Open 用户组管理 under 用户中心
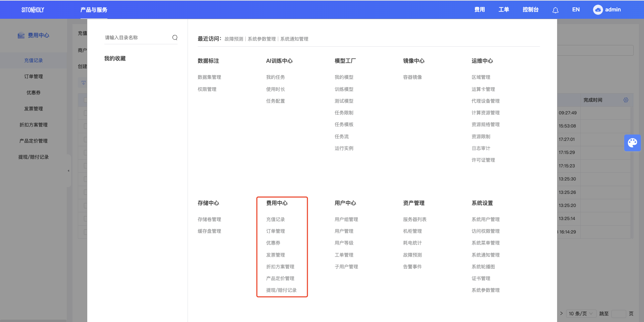Image resolution: width=644 pixels, height=322 pixels. pos(346,219)
